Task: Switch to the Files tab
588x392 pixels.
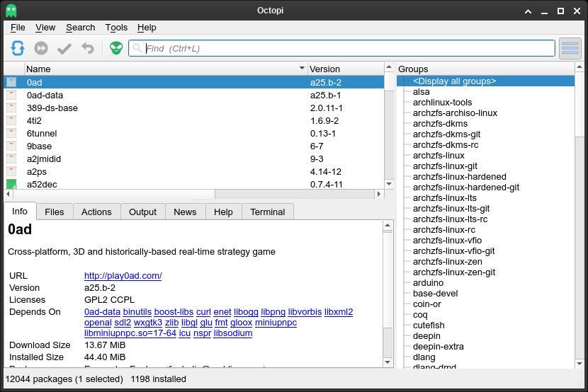Action: coord(55,212)
